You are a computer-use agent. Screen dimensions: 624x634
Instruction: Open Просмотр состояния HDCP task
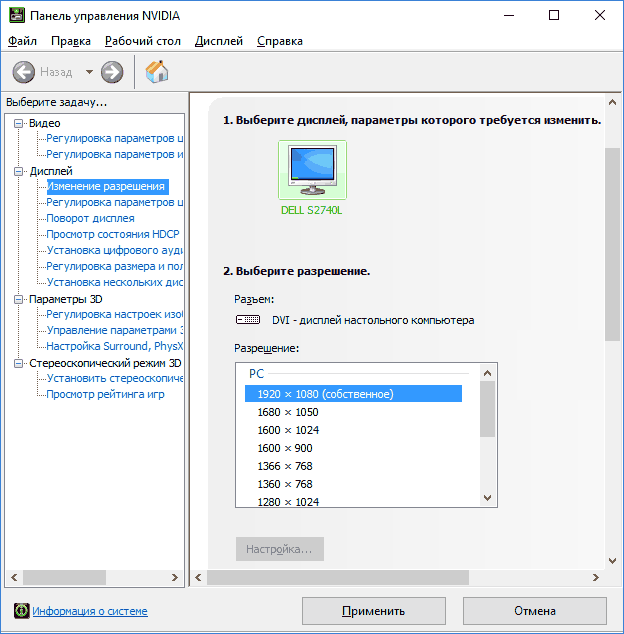113,235
